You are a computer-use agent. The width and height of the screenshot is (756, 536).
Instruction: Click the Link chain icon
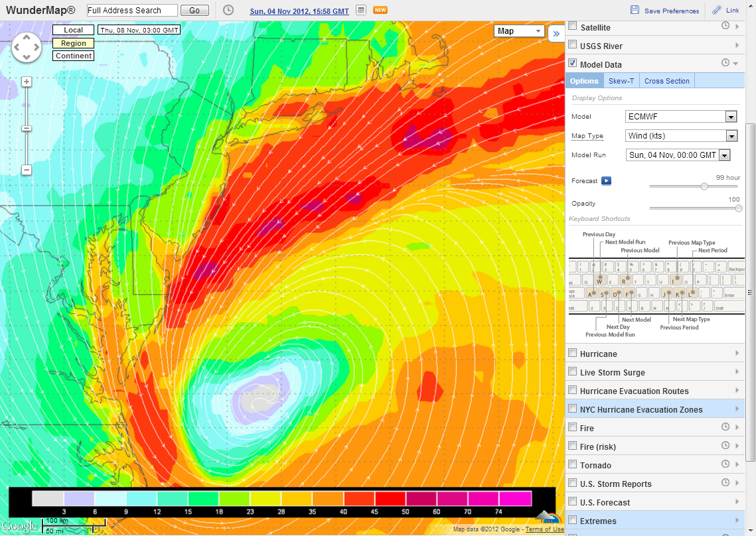(x=717, y=10)
